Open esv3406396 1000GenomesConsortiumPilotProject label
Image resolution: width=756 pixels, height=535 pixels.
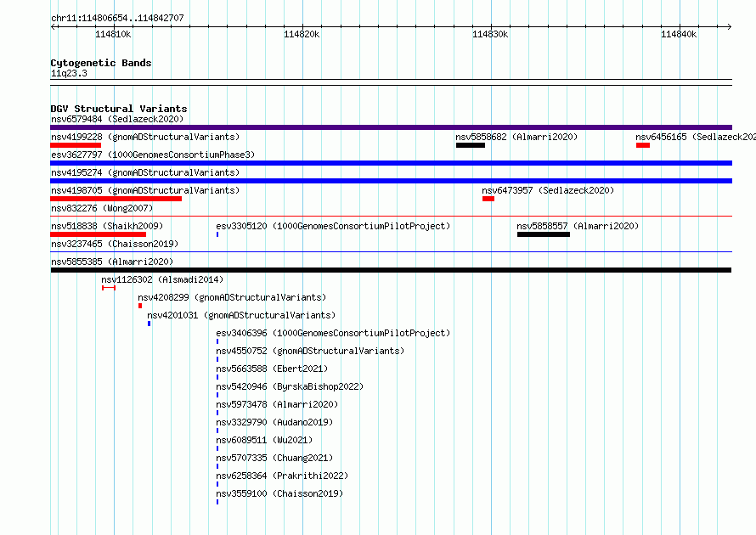point(333,333)
